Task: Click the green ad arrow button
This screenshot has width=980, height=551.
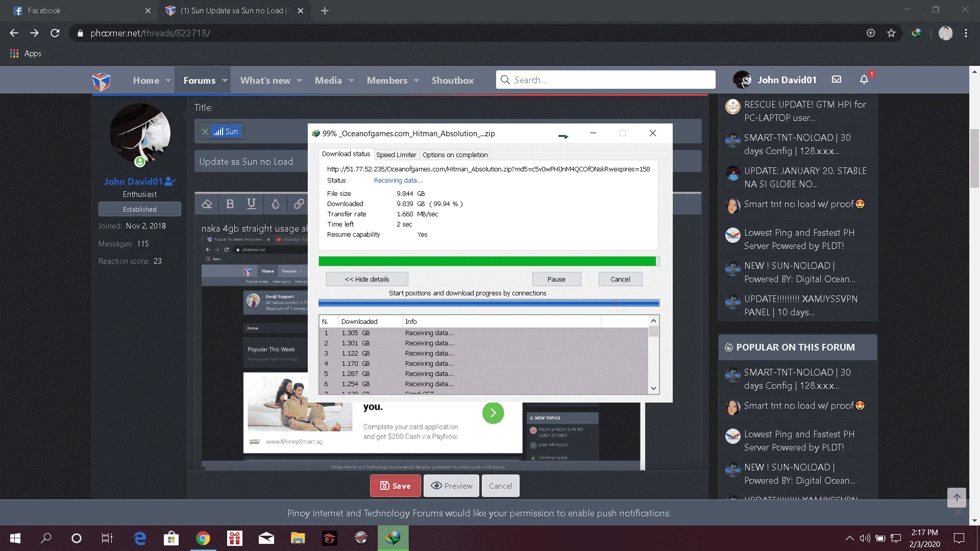Action: coord(493,413)
